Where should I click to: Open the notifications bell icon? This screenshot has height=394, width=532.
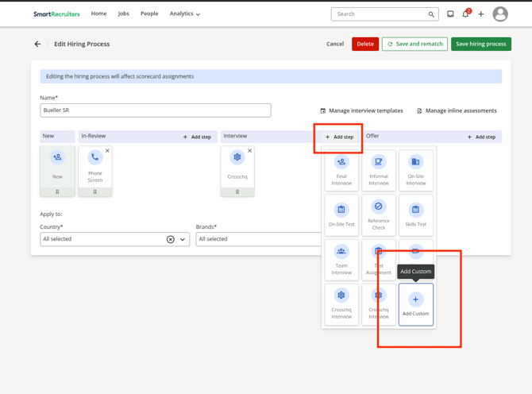point(465,14)
